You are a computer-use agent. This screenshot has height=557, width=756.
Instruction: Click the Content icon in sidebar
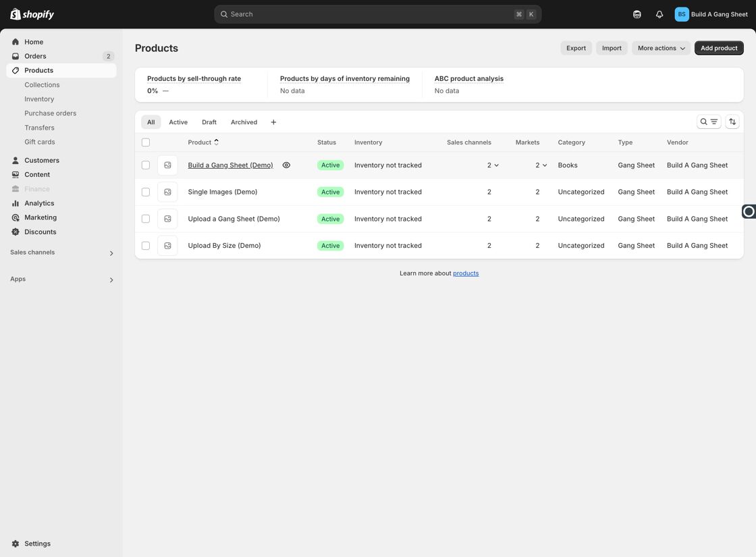(16, 175)
